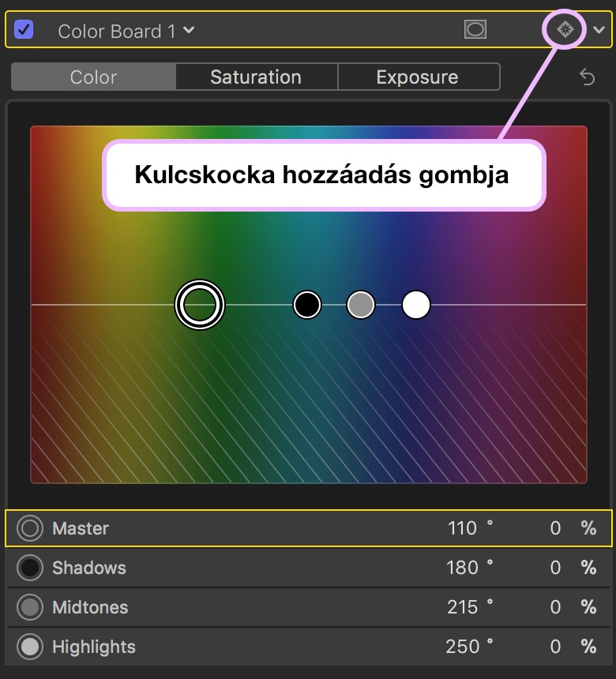
Task: Click the Master row ring icon
Action: point(30,528)
